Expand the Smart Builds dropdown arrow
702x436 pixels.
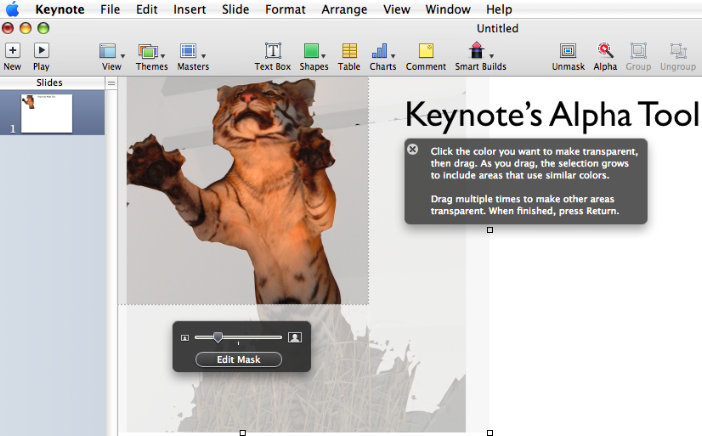491,56
